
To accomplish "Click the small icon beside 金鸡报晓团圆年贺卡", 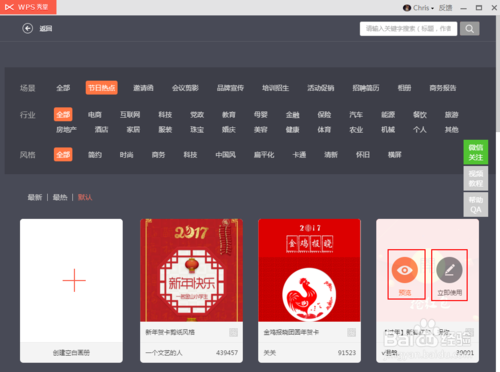I will pyautogui.click(x=351, y=332).
